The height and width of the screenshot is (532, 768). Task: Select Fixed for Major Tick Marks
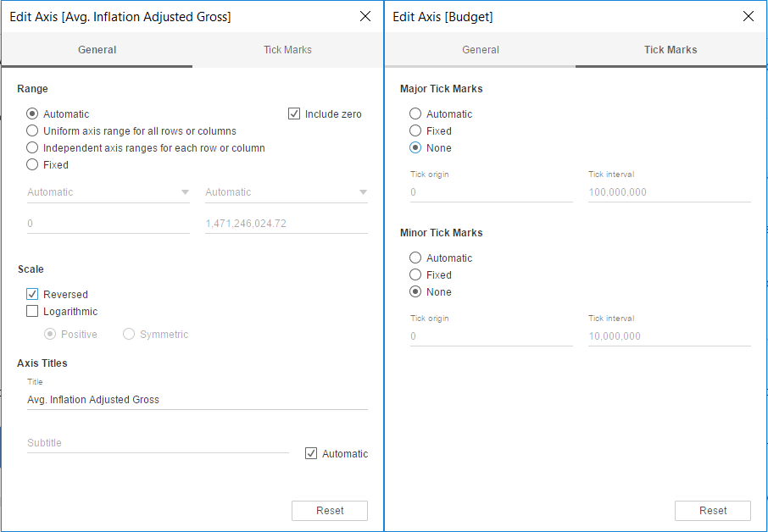click(415, 131)
